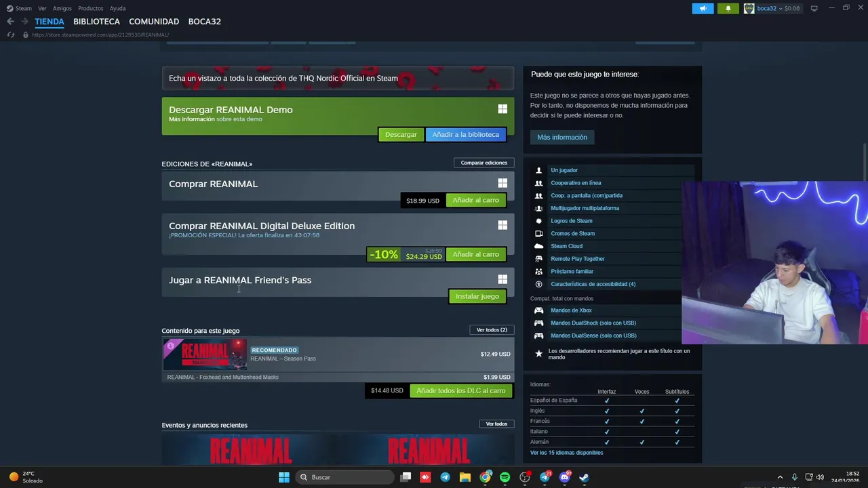Click the Buscar taskbar search box

coord(346,477)
